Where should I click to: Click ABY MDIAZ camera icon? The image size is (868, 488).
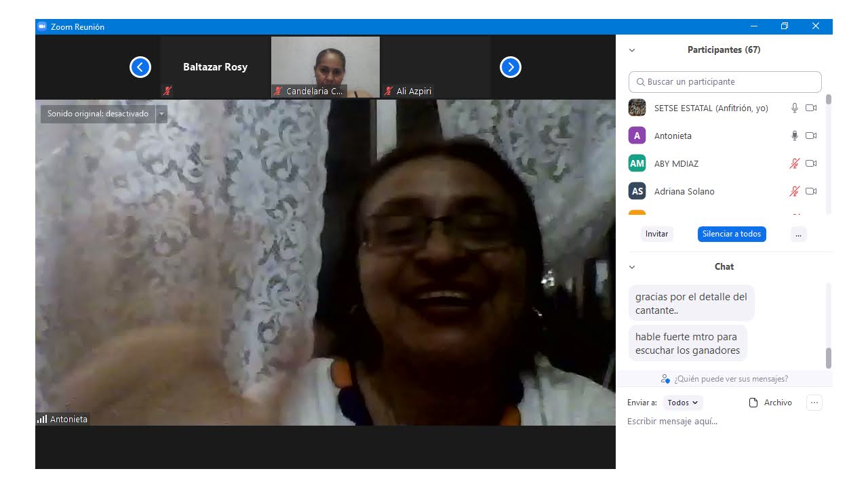(811, 163)
